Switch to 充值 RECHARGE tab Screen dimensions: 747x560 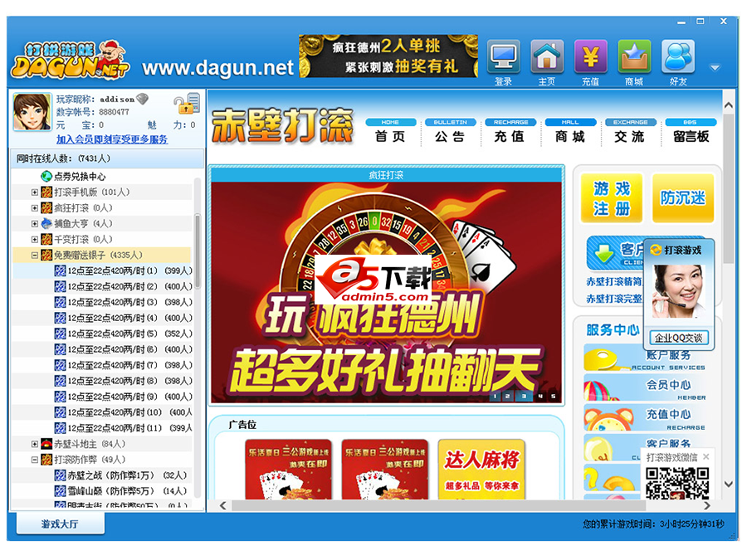(x=510, y=131)
